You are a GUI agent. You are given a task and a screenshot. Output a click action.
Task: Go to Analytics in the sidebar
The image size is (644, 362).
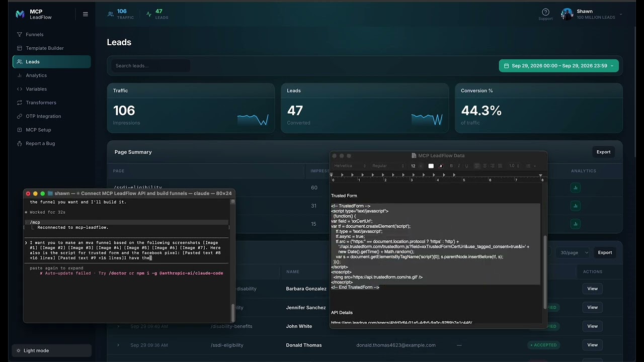click(51, 75)
